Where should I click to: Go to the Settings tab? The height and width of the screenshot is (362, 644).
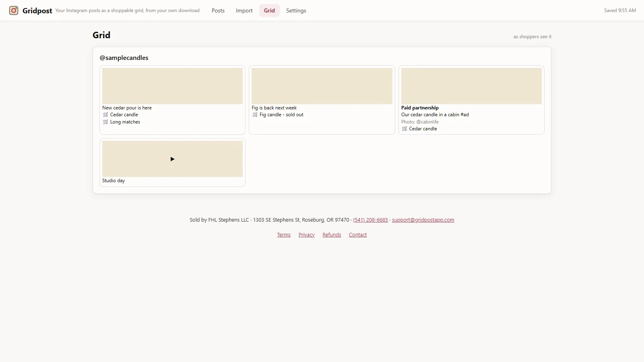pyautogui.click(x=296, y=10)
